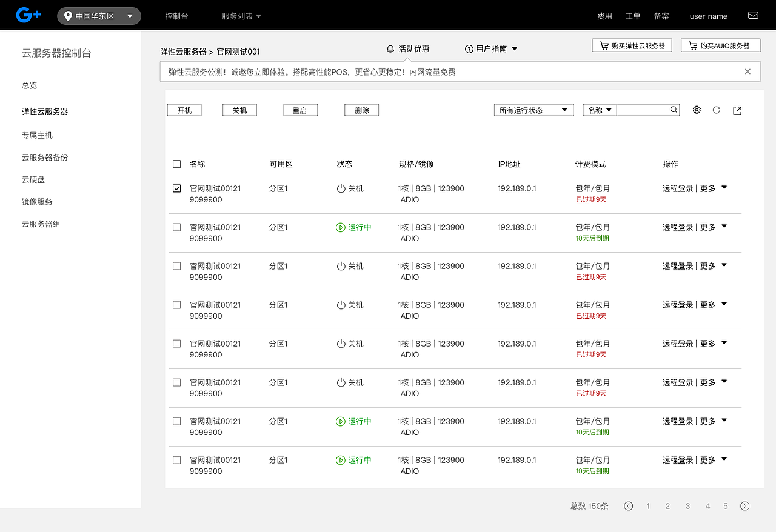Viewport: 776px width, 532px height.
Task: Focus the server search input field
Action: (643, 110)
